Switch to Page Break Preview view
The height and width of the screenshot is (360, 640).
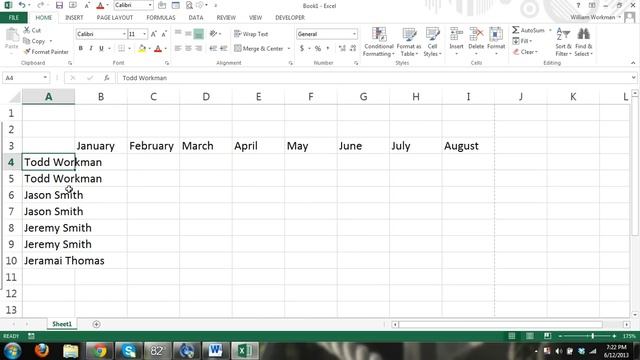pos(547,336)
